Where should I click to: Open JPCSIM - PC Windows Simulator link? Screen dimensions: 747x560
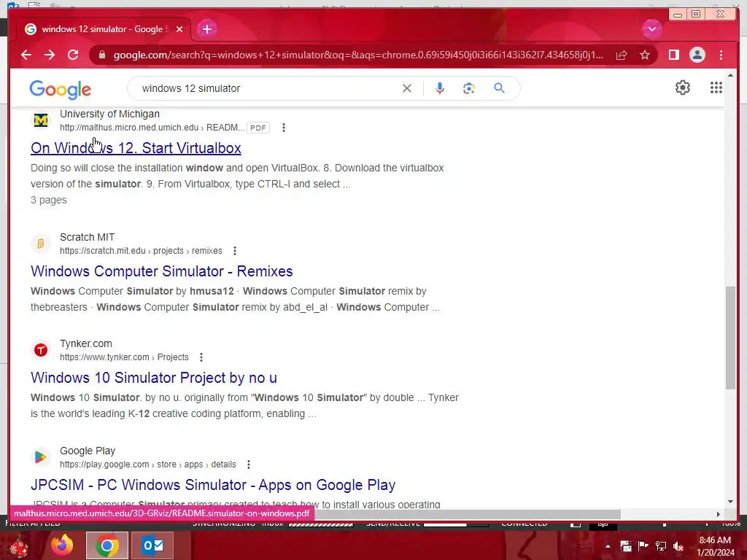point(213,485)
